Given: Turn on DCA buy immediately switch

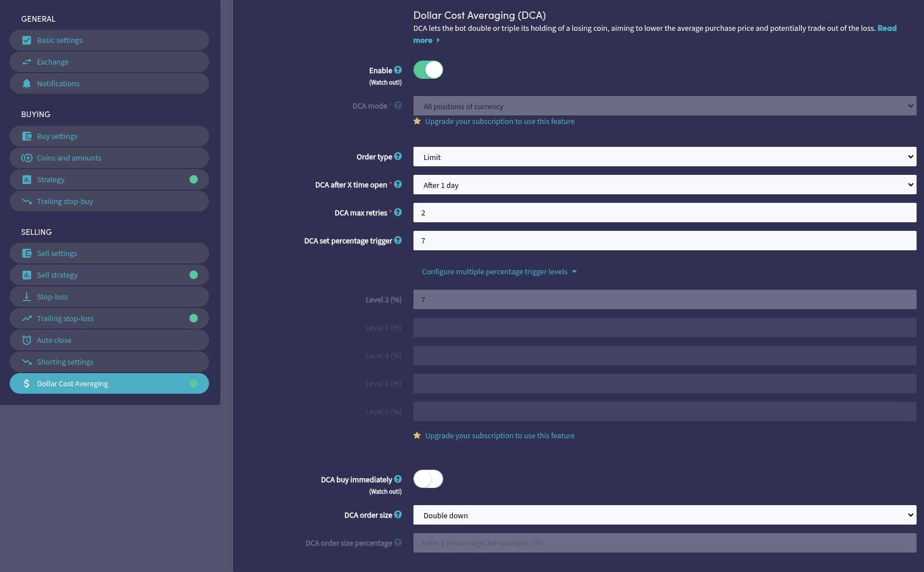Looking at the screenshot, I should 428,479.
